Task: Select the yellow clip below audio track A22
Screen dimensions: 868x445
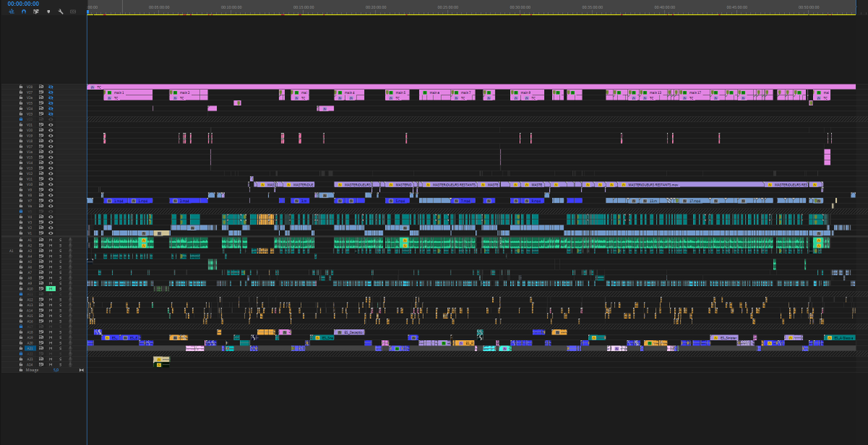Action: pyautogui.click(x=161, y=358)
